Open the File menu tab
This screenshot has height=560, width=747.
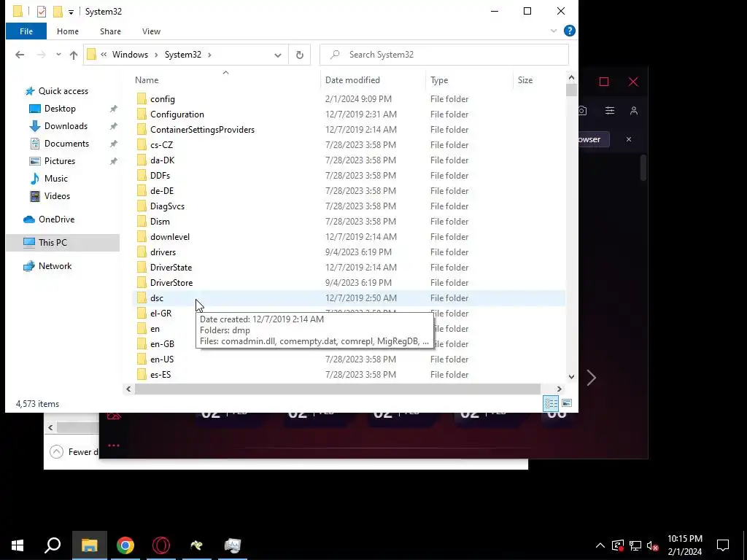26,31
